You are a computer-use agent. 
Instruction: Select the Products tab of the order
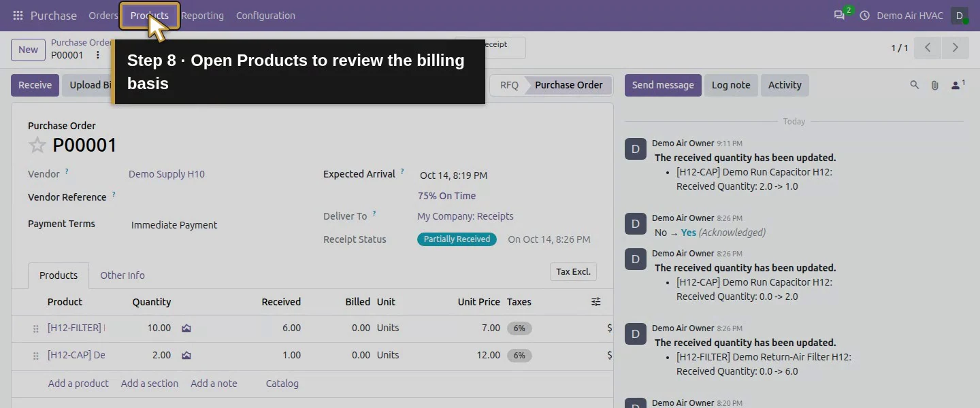59,275
